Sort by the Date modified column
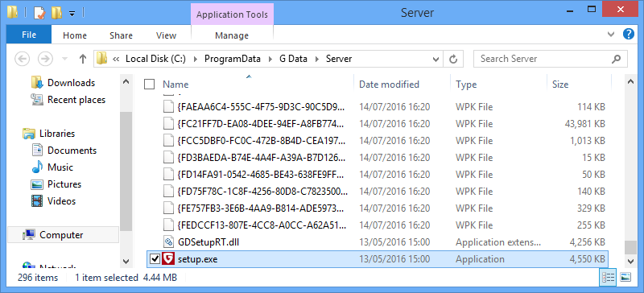Screen dimensions: 644x293 click(389, 85)
